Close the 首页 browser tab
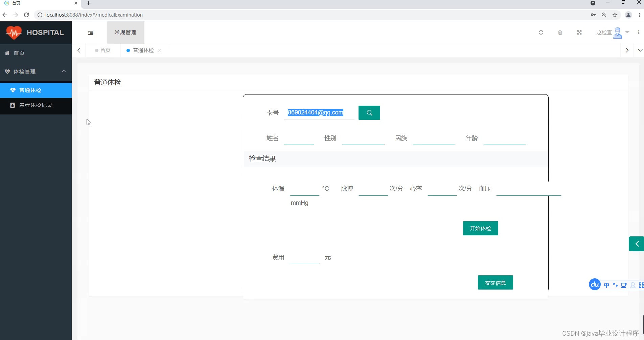The height and width of the screenshot is (340, 644). pyautogui.click(x=76, y=3)
